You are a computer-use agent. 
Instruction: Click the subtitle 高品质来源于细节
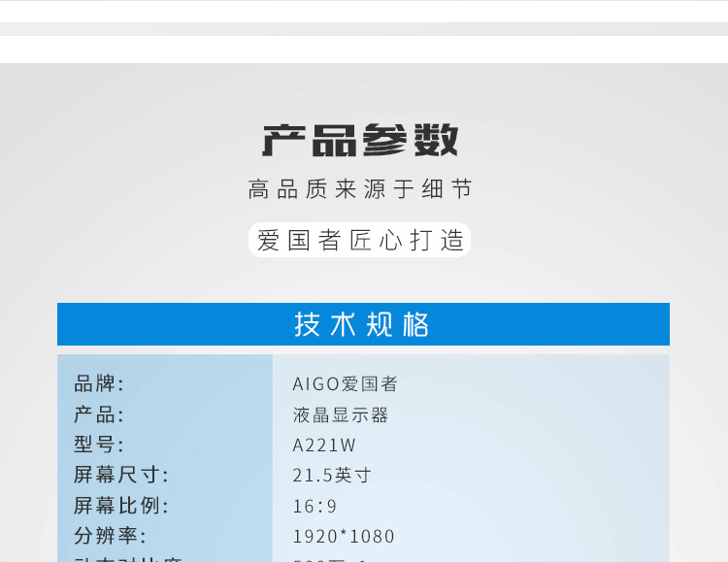point(360,189)
